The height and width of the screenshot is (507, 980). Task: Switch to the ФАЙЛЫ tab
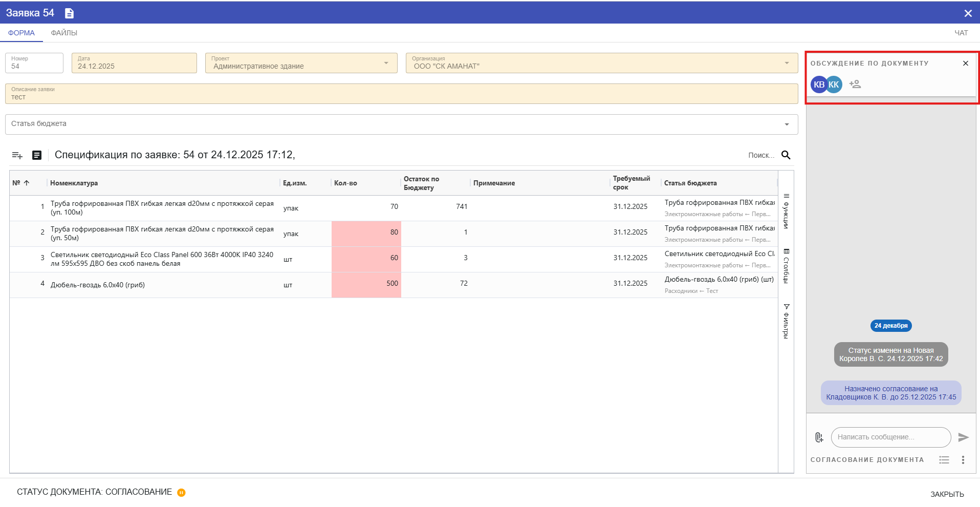coord(64,33)
